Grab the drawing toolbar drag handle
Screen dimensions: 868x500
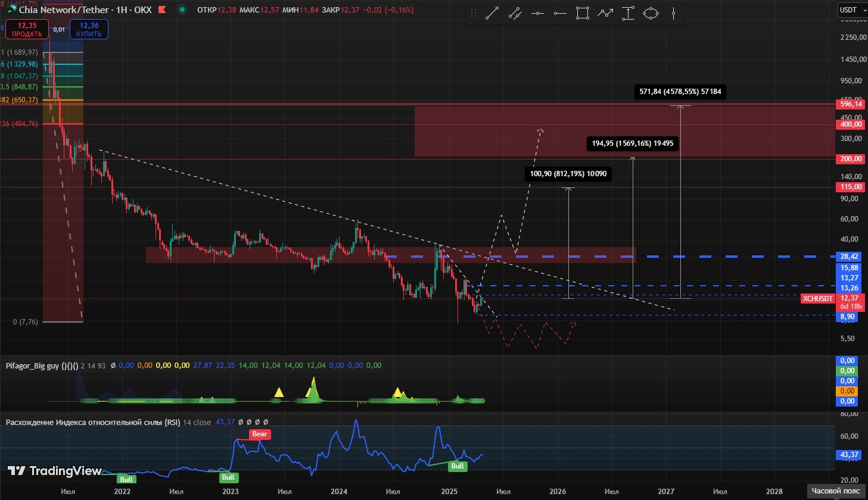coord(474,13)
